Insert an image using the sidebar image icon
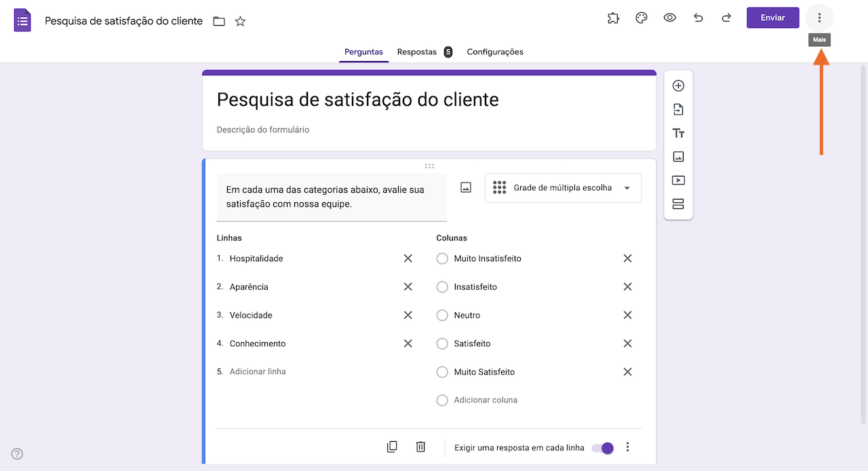 coord(678,157)
